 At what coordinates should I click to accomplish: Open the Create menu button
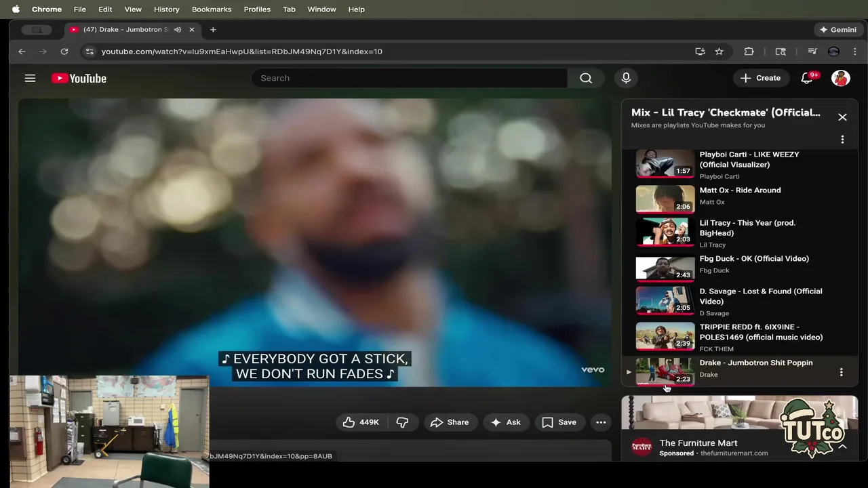click(761, 78)
